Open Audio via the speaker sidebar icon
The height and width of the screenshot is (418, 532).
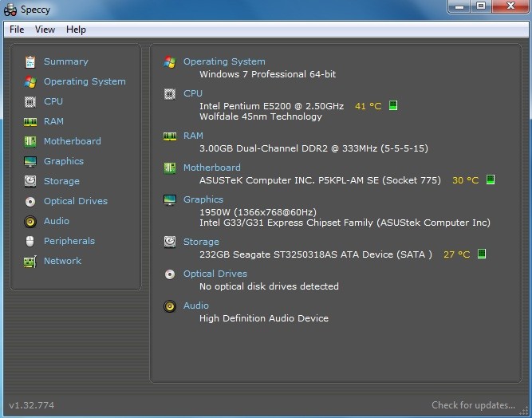click(x=30, y=222)
